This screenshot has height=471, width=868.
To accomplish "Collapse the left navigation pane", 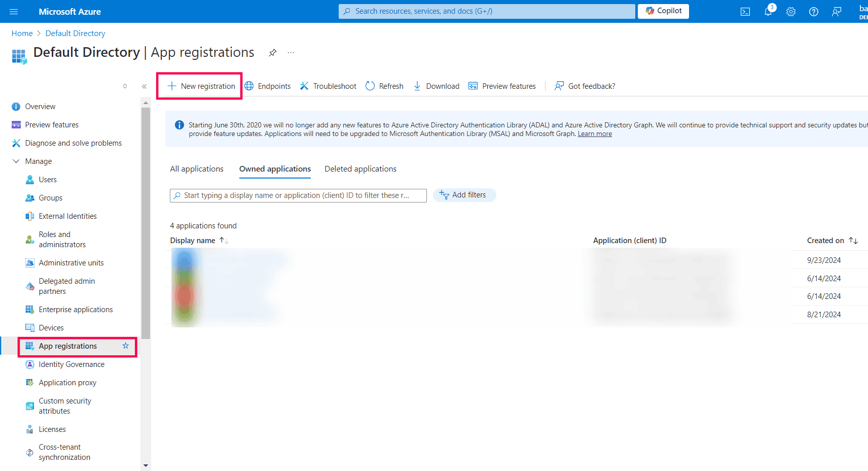I will (x=144, y=86).
